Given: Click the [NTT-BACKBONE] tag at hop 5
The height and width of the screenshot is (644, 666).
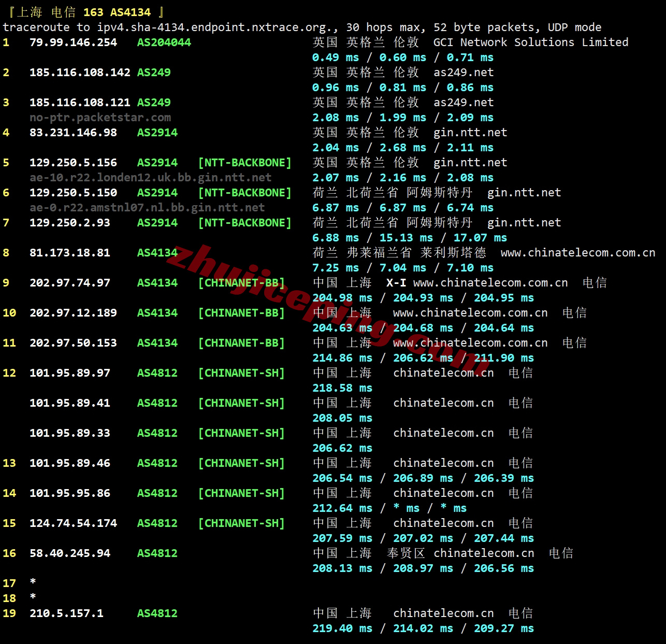Looking at the screenshot, I should point(244,163).
